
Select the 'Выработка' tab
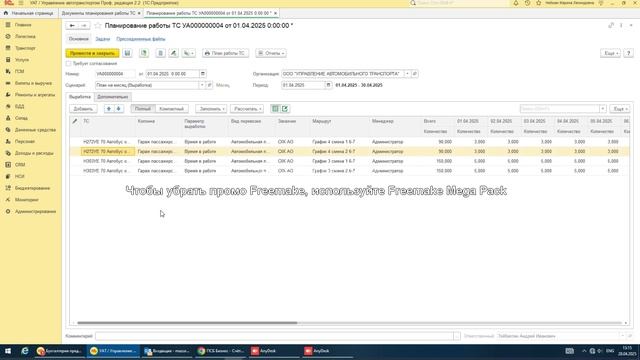tap(80, 97)
